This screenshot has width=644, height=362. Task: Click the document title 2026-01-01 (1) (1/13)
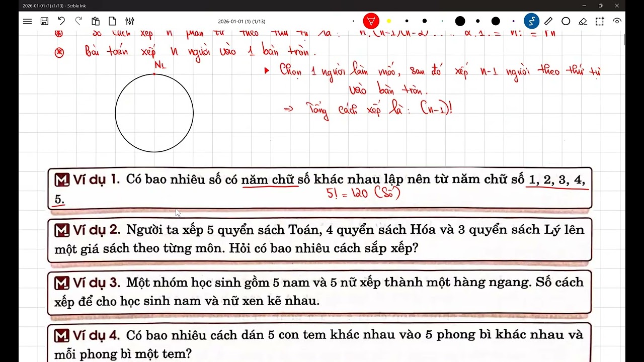coord(242,21)
